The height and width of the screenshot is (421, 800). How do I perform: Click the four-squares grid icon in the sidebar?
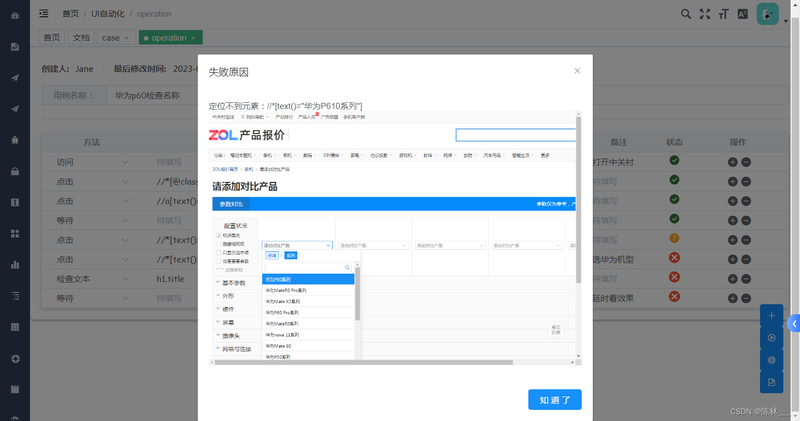click(15, 234)
